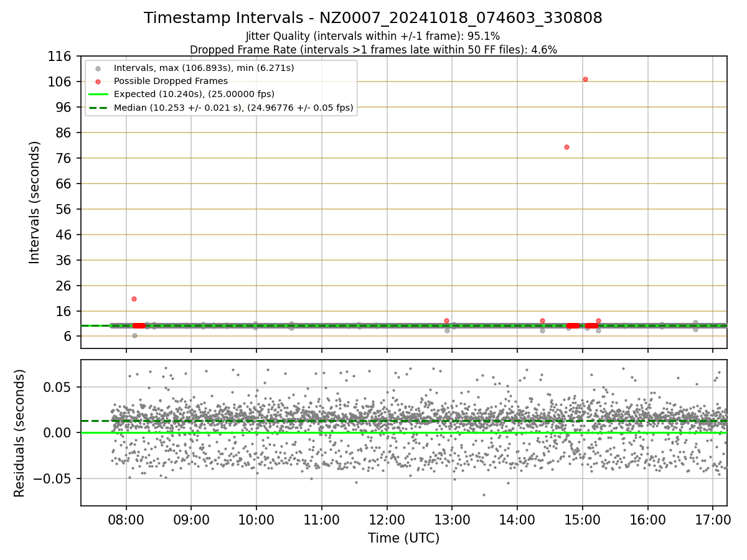This screenshot has width=747, height=560.
Task: Click the 66 tick on the intervals axis
Action: pos(64,184)
